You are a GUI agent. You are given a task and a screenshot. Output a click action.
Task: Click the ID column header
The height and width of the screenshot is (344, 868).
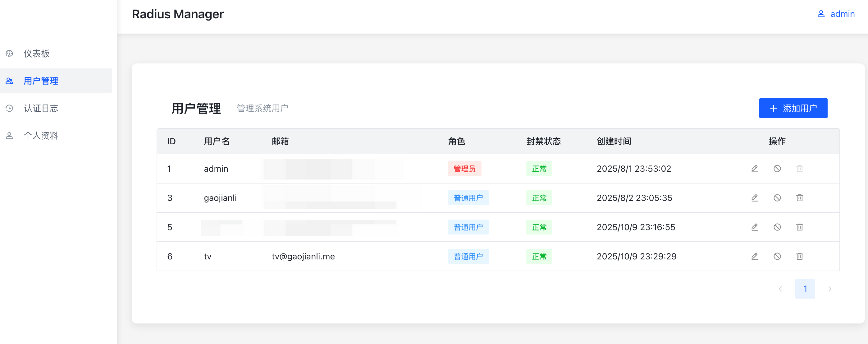coord(171,141)
